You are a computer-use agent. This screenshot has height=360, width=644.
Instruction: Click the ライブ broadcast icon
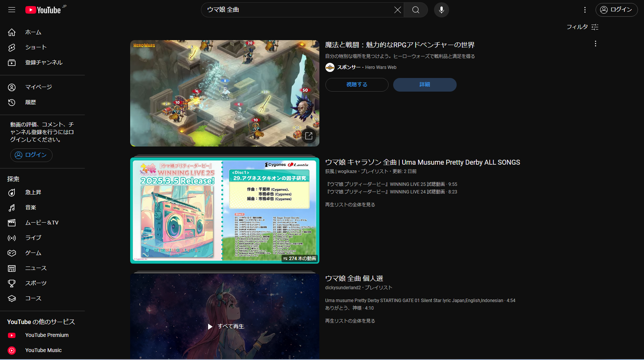[x=12, y=238]
